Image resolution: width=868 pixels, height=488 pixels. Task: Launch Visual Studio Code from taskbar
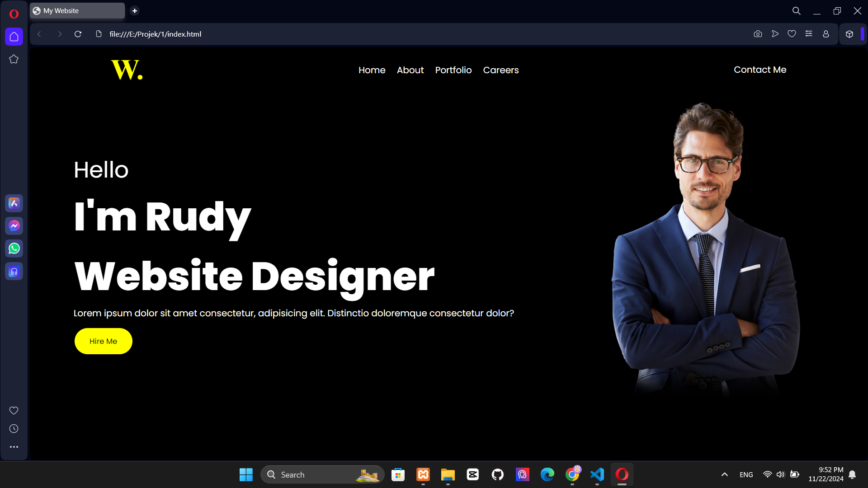[597, 474]
